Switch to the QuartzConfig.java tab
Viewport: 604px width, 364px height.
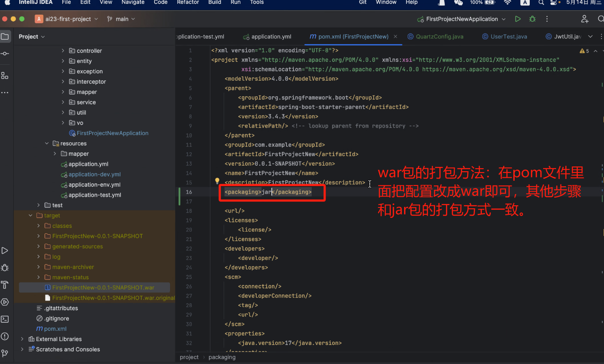coord(436,37)
